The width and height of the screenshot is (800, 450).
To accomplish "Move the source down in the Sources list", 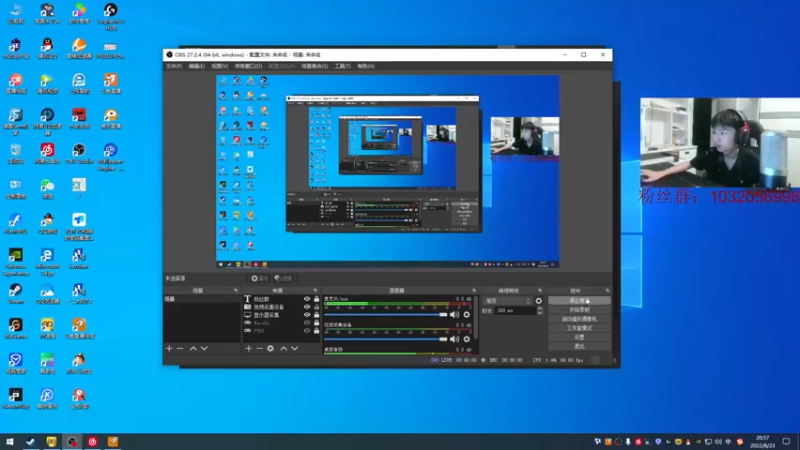I will pyautogui.click(x=294, y=348).
